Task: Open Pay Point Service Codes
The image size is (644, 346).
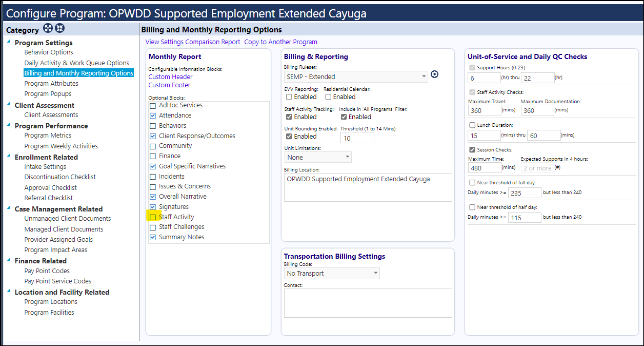Action: click(58, 281)
